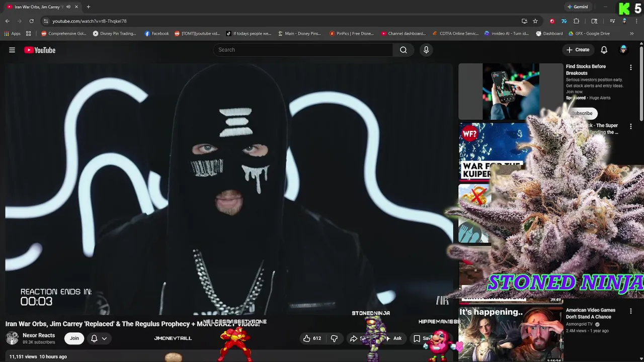
Task: Open Main - Disney Pins bookmark
Action: point(299,34)
